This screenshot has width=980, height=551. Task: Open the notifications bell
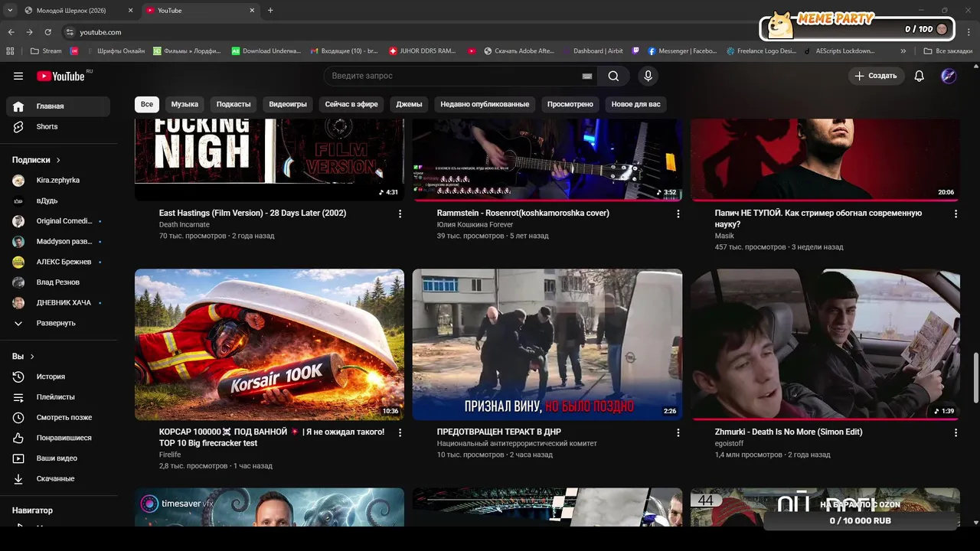pos(920,76)
